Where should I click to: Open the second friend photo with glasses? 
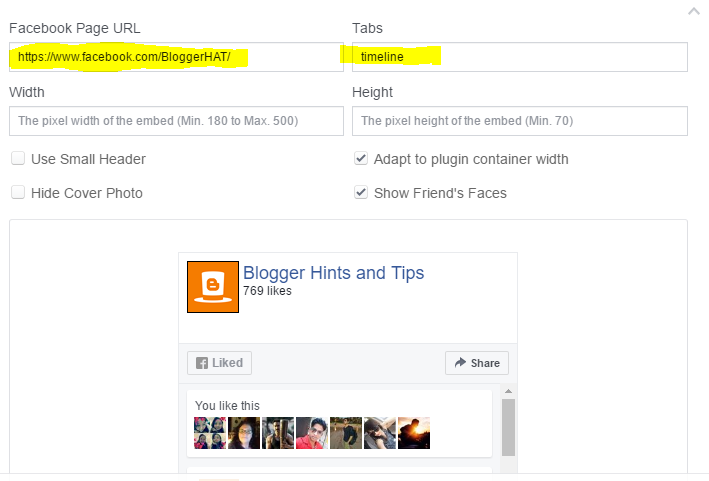244,433
